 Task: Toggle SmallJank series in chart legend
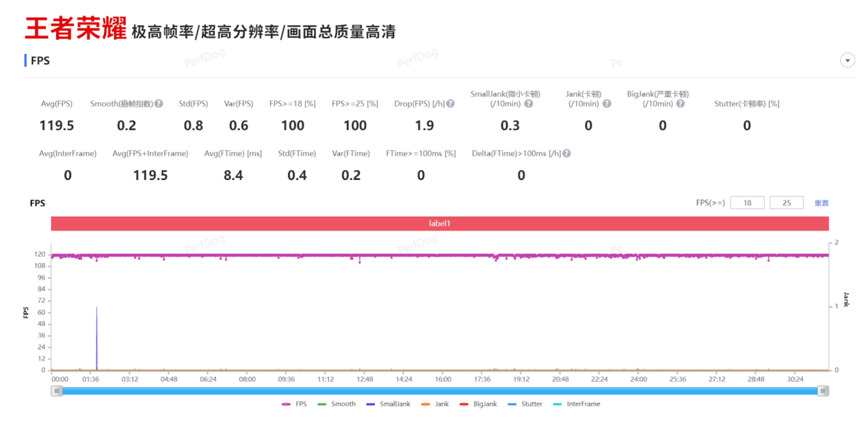point(388,404)
